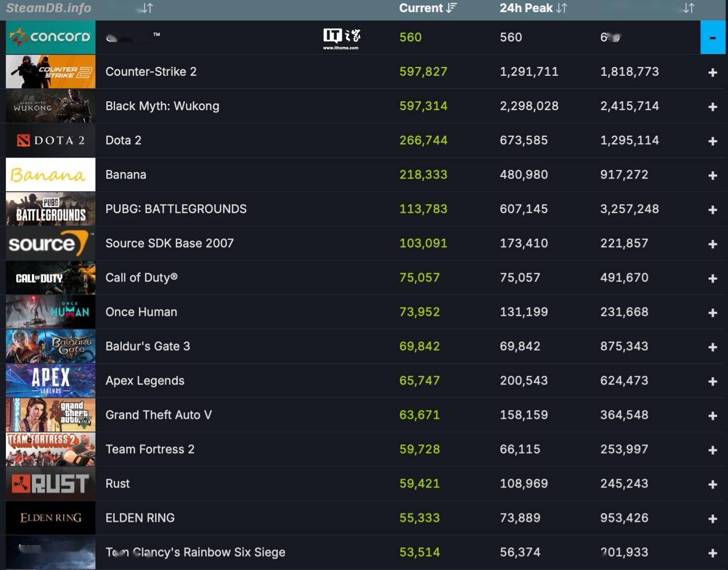Expand the Dota 2 row details

pos(713,141)
